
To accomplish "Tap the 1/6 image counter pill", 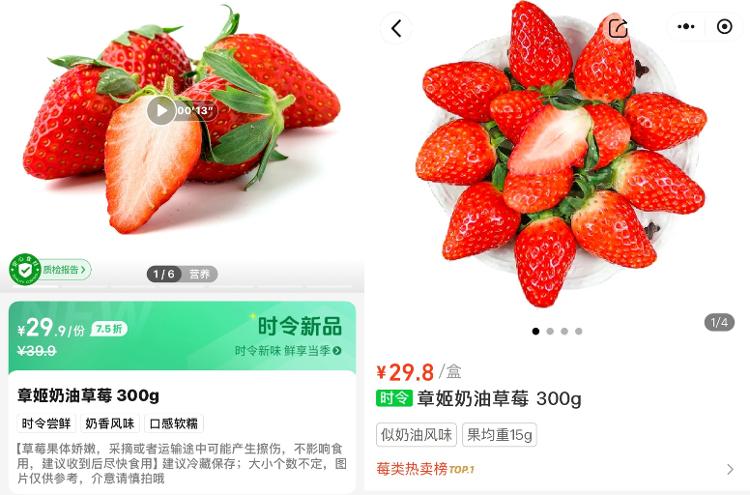I will click(x=163, y=274).
